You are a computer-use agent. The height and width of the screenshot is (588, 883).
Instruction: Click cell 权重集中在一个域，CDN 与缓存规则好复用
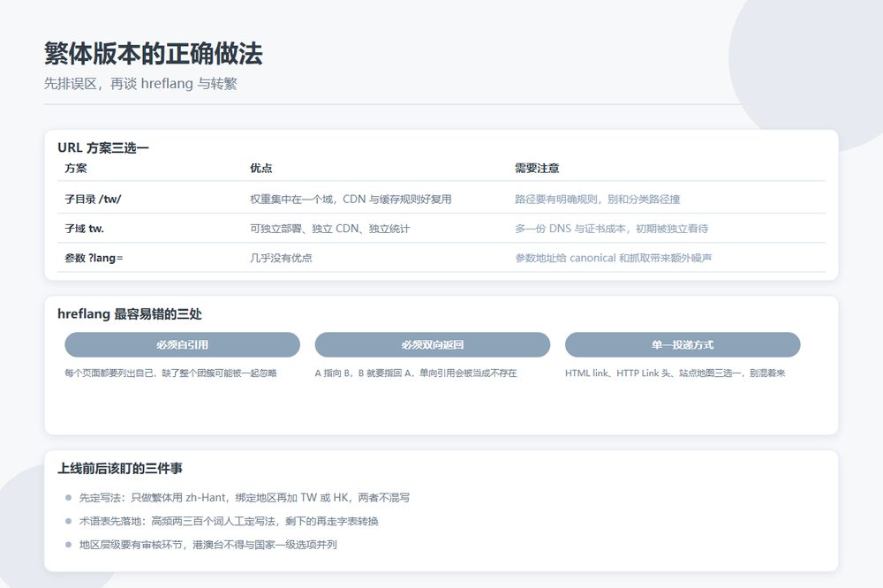tap(351, 199)
